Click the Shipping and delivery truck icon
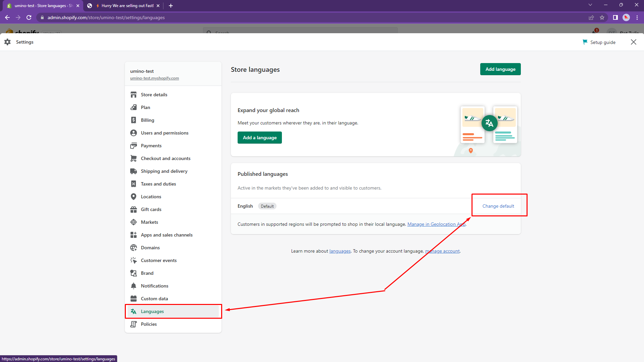This screenshot has height=362, width=644. (134, 171)
